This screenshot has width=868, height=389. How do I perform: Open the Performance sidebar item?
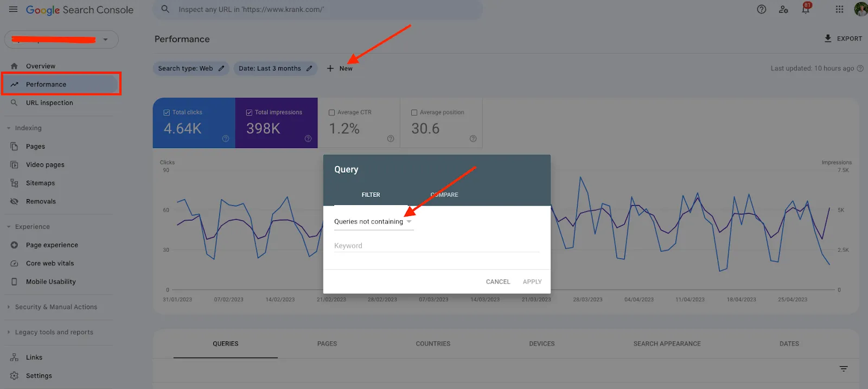pyautogui.click(x=61, y=85)
